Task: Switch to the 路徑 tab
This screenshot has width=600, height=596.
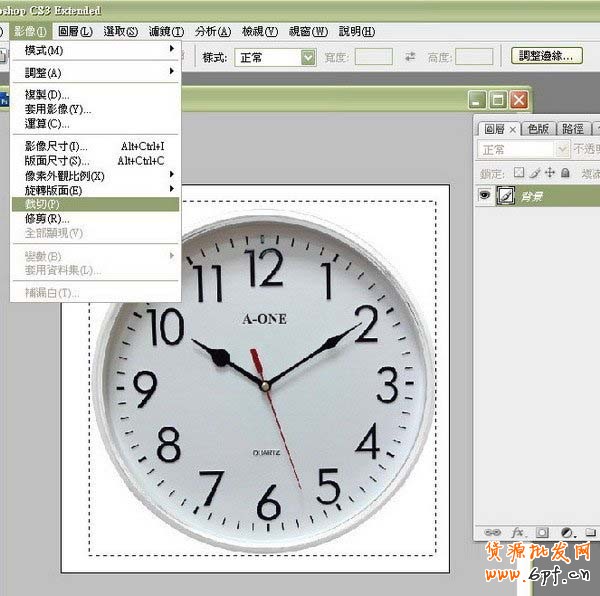Action: [573, 129]
